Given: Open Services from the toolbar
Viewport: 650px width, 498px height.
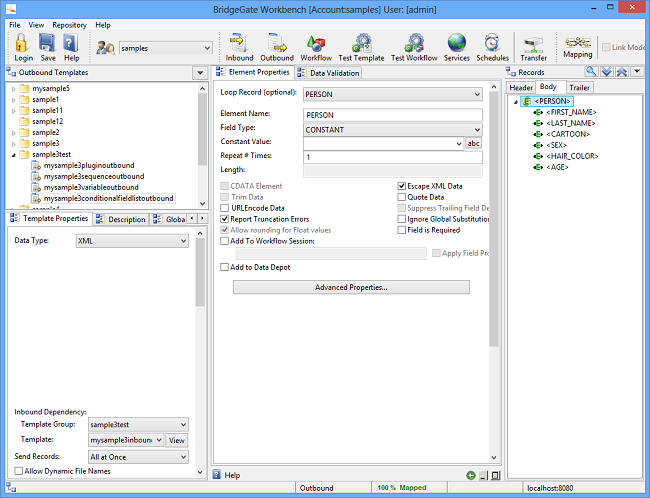Looking at the screenshot, I should (456, 48).
